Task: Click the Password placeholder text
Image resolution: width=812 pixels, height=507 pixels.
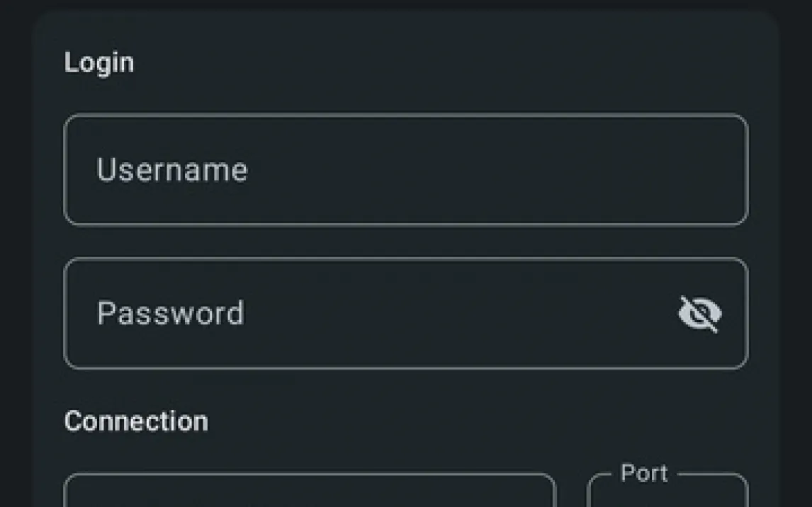Action: click(x=171, y=314)
